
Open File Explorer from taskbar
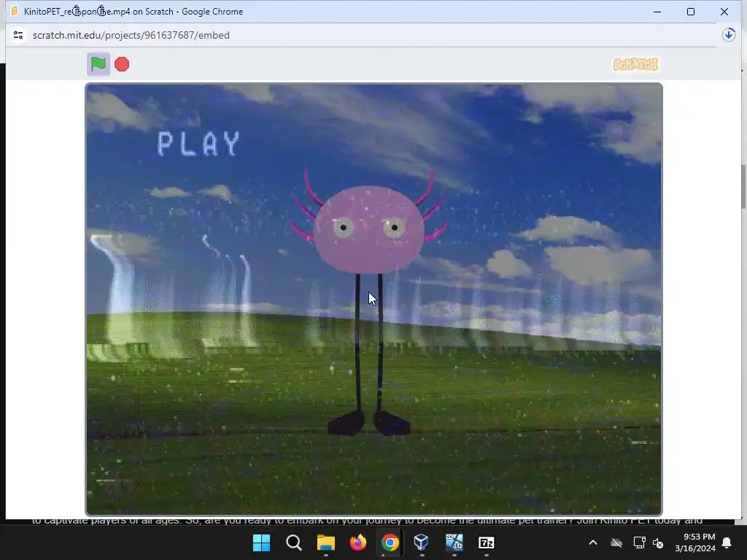(x=326, y=542)
